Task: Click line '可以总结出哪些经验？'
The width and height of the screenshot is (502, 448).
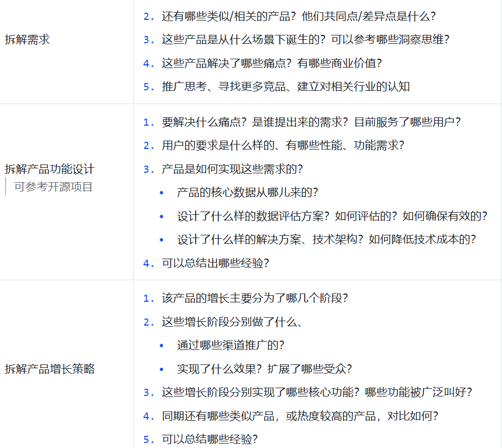Action: 215,263
